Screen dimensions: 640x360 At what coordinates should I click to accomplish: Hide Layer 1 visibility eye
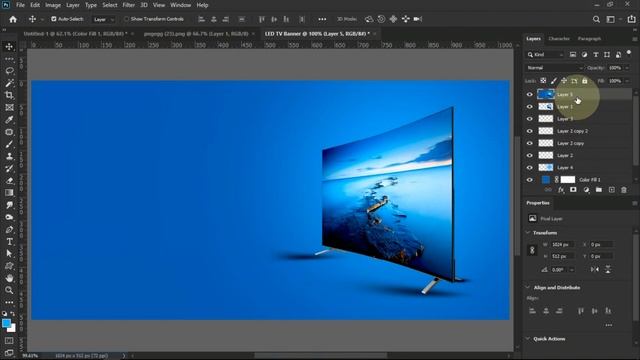(x=529, y=107)
